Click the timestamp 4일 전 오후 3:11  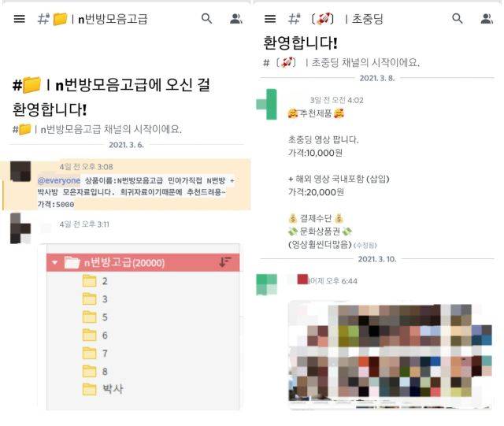(x=84, y=224)
